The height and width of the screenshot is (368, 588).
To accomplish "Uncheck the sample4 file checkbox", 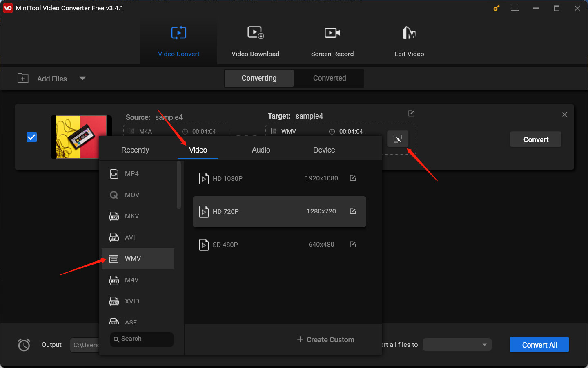I will pyautogui.click(x=31, y=137).
